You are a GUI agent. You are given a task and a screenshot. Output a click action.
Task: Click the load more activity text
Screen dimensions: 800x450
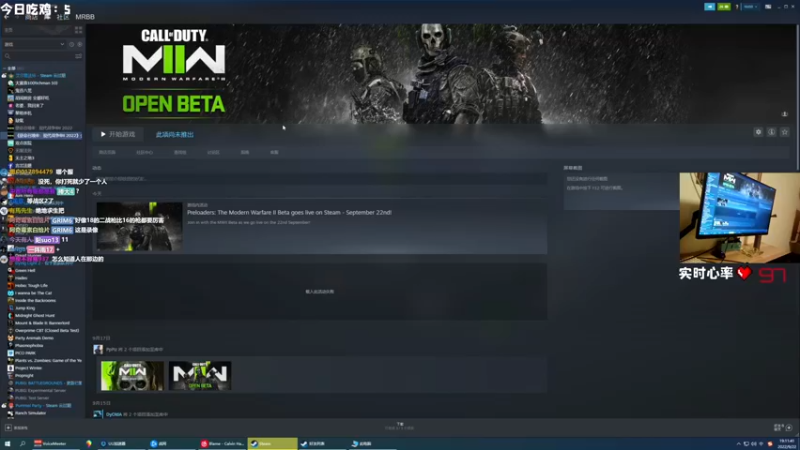319,292
